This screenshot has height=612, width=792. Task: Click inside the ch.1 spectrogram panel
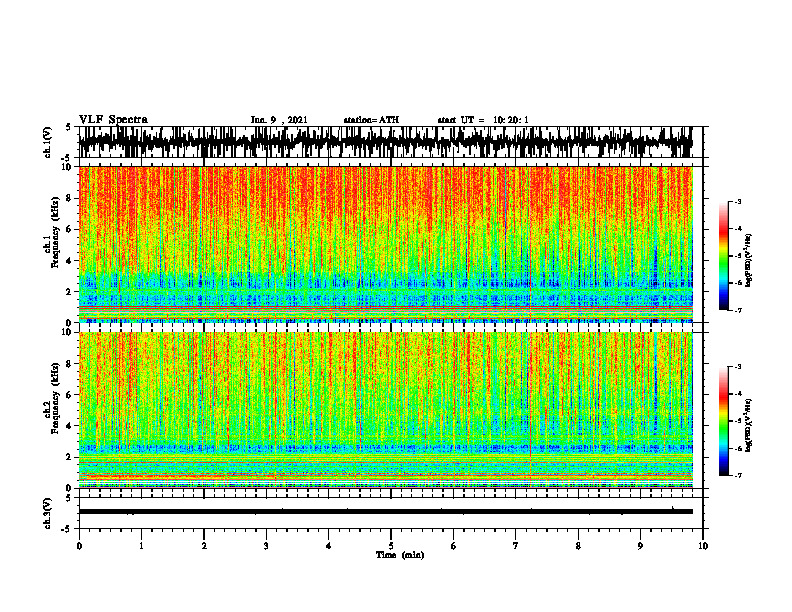coord(385,244)
